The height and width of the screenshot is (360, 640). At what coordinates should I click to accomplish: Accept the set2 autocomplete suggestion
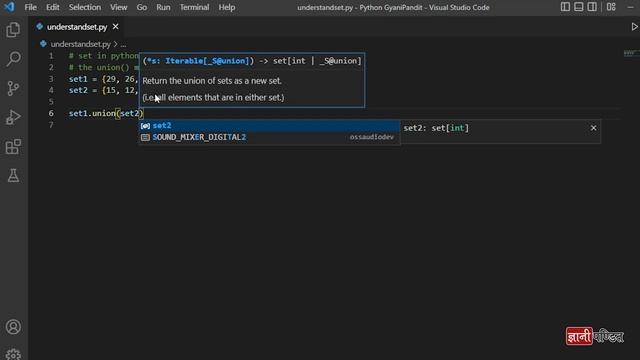(269, 126)
